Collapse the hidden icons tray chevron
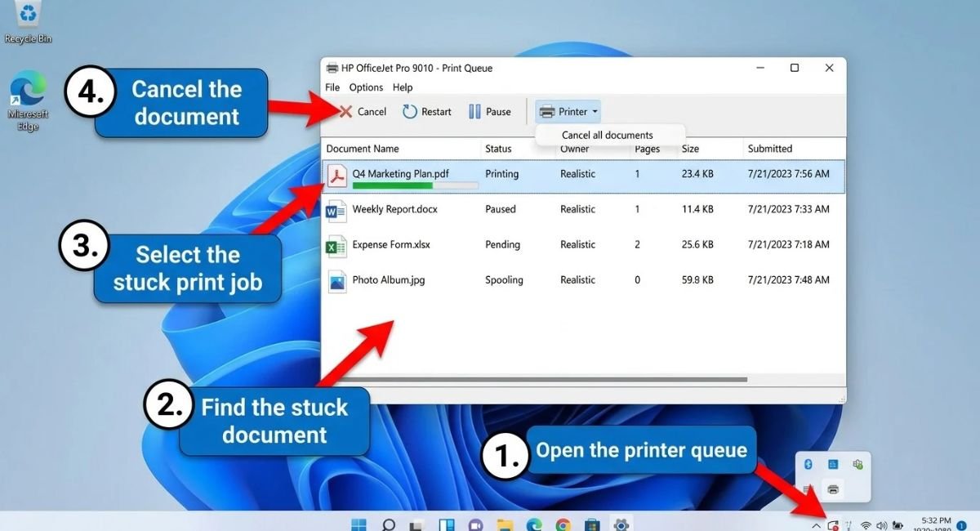This screenshot has width=980, height=531. pos(816,524)
